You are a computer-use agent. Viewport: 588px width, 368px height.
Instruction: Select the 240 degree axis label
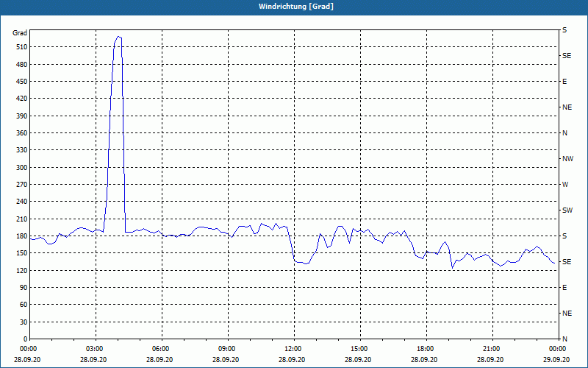[22, 202]
